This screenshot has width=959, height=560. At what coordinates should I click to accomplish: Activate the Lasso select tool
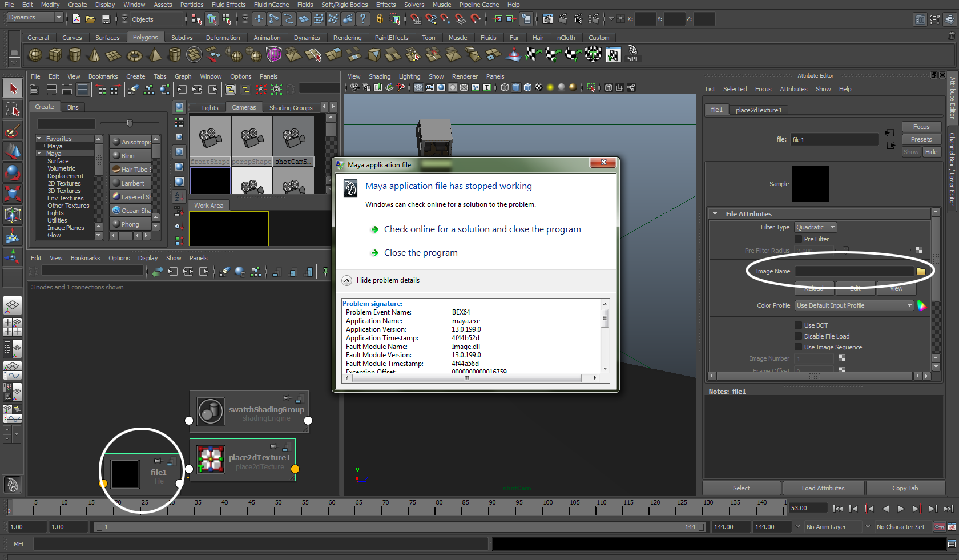point(13,110)
